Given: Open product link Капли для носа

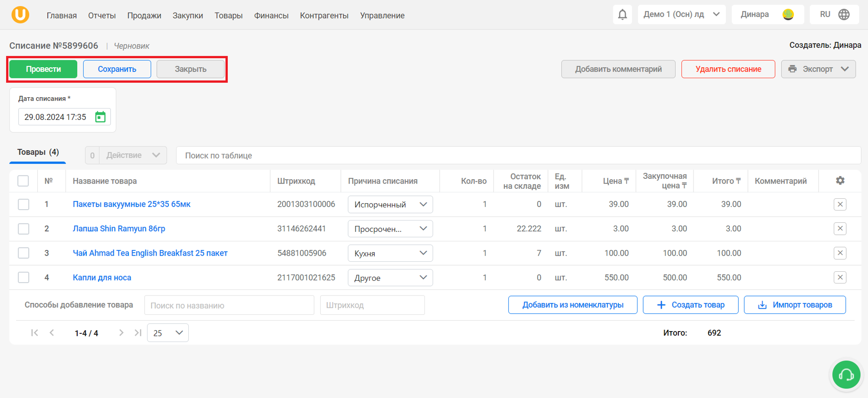Looking at the screenshot, I should [x=102, y=277].
